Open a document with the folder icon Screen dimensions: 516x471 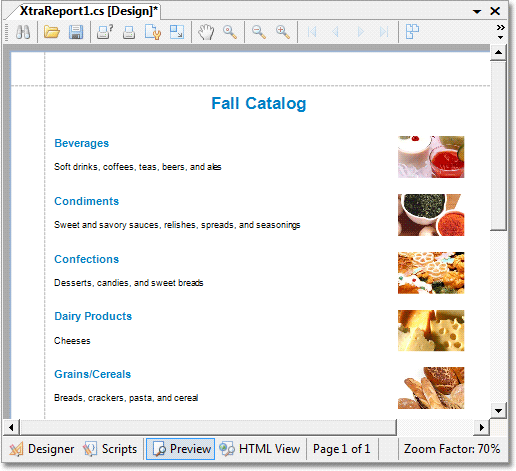(x=52, y=32)
